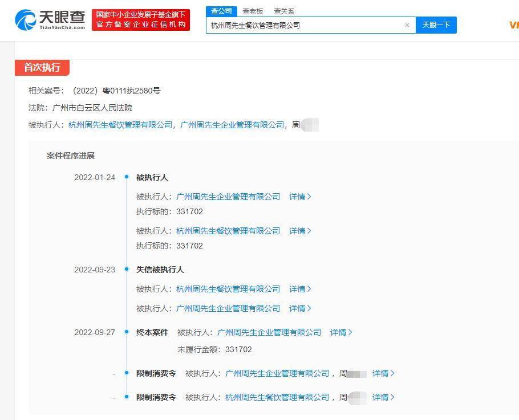Open the 查关系 tab
This screenshot has height=420, width=519.
point(284,11)
